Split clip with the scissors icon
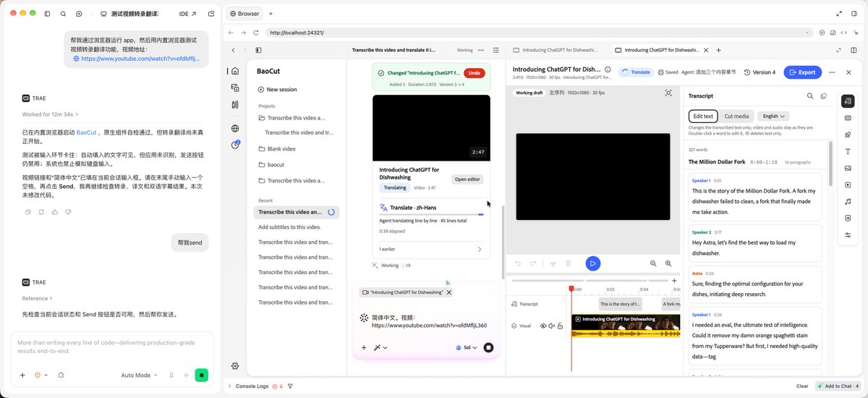 [x=553, y=264]
